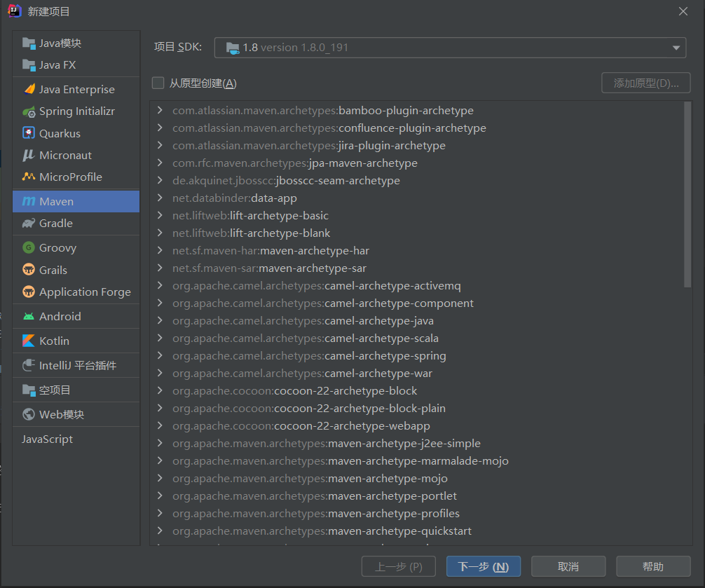Select the Application Forge icon
The height and width of the screenshot is (588, 705).
(x=29, y=292)
